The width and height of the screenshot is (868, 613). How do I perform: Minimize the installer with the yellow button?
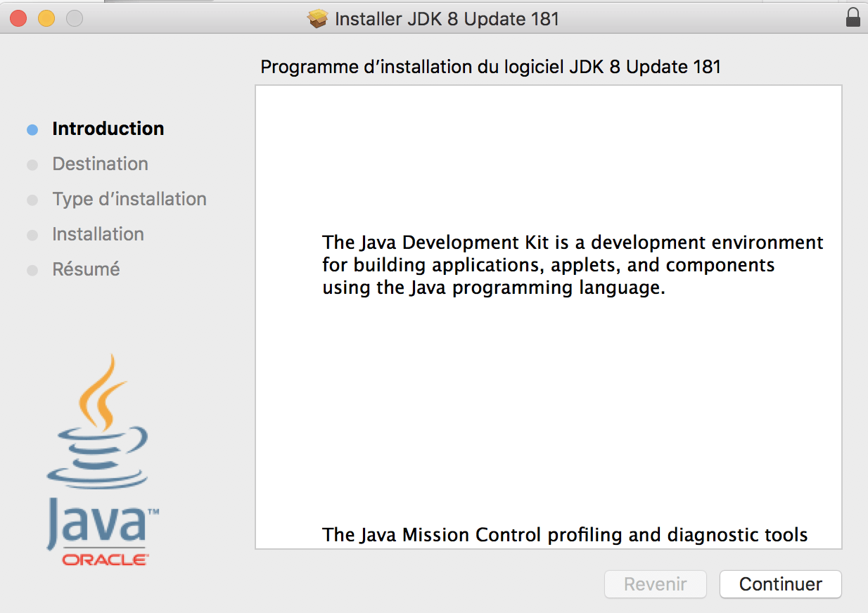click(x=46, y=18)
